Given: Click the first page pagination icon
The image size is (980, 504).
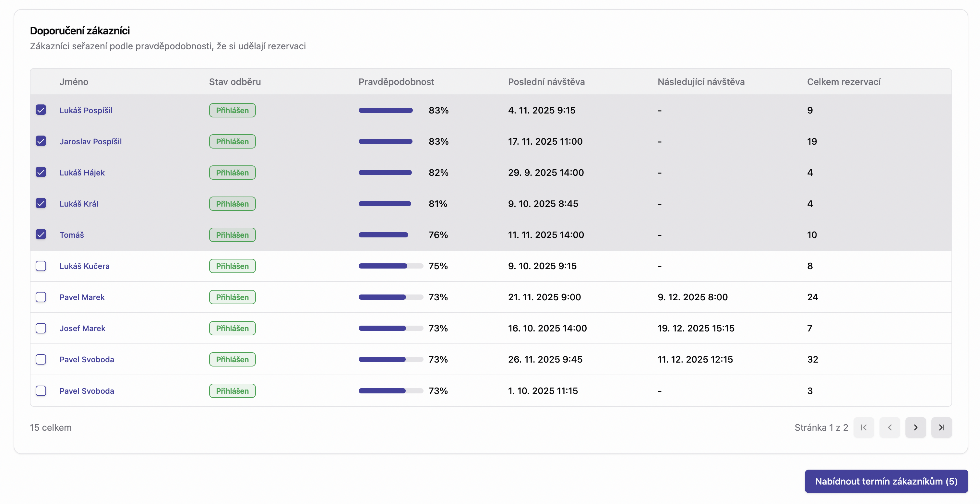Looking at the screenshot, I should (x=864, y=427).
